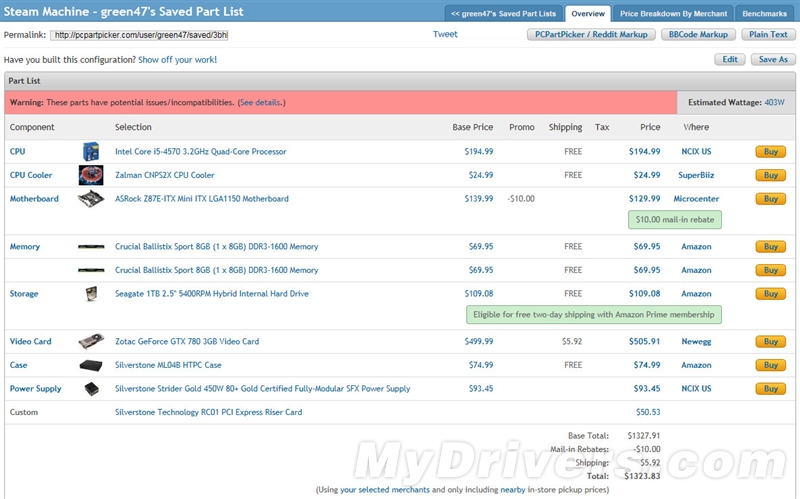The width and height of the screenshot is (800, 499).
Task: Open Zalman CNPS2X CPU Cooler product link
Action: tap(164, 175)
